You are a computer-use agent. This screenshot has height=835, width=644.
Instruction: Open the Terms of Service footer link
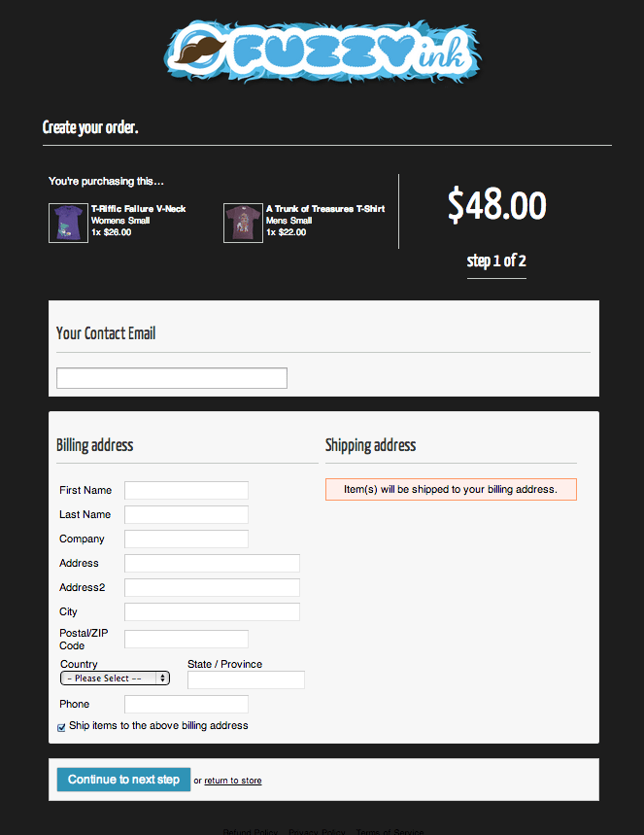coord(390,831)
